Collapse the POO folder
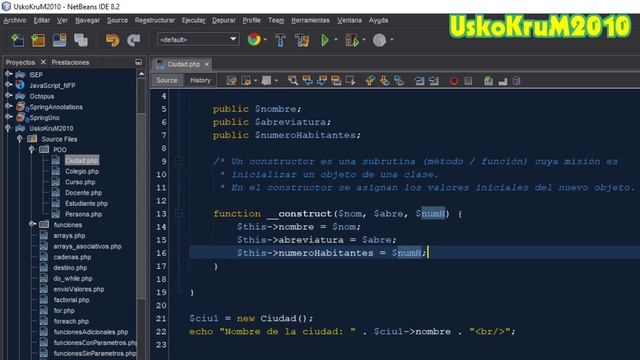Screen dimensions: 640x360 pos(31,149)
